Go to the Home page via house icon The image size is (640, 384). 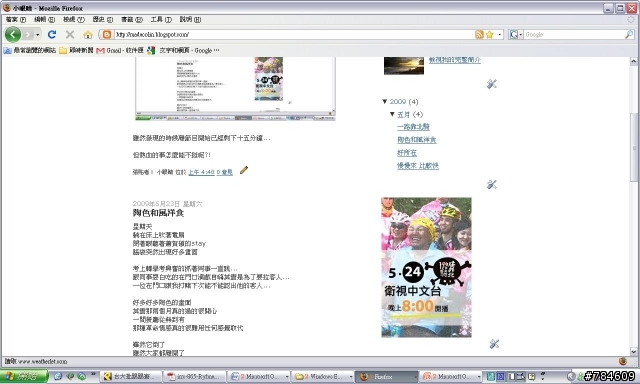tap(88, 35)
